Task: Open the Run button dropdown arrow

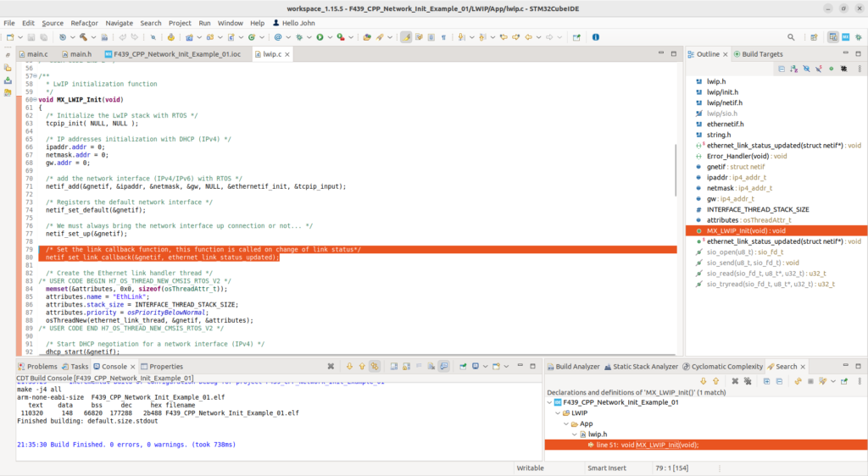Action: point(330,37)
